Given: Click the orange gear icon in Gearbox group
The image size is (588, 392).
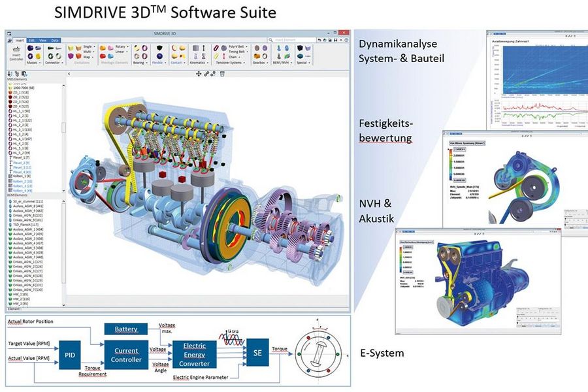Looking at the screenshot, I should tap(257, 56).
